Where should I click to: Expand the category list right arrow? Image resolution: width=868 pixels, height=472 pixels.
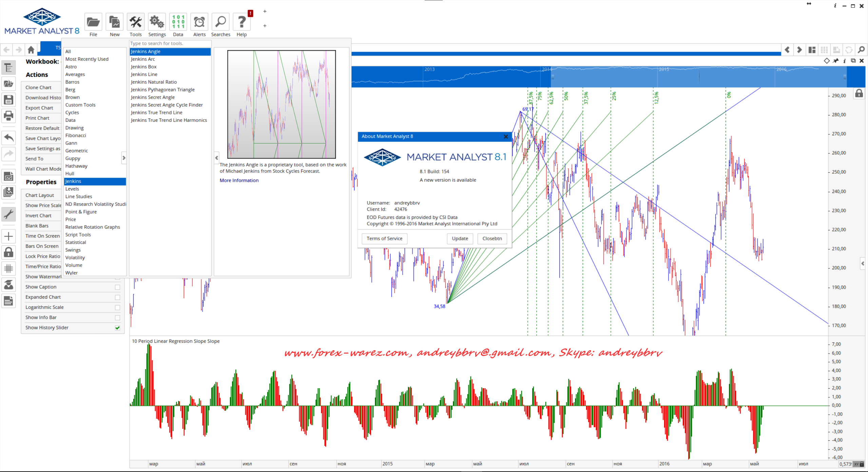coord(124,158)
